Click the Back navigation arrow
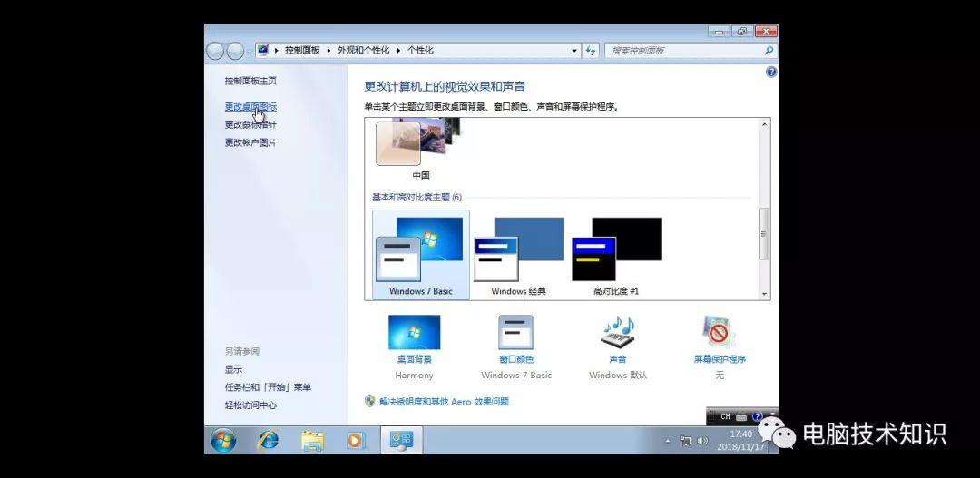The width and height of the screenshot is (980, 478). click(215, 51)
